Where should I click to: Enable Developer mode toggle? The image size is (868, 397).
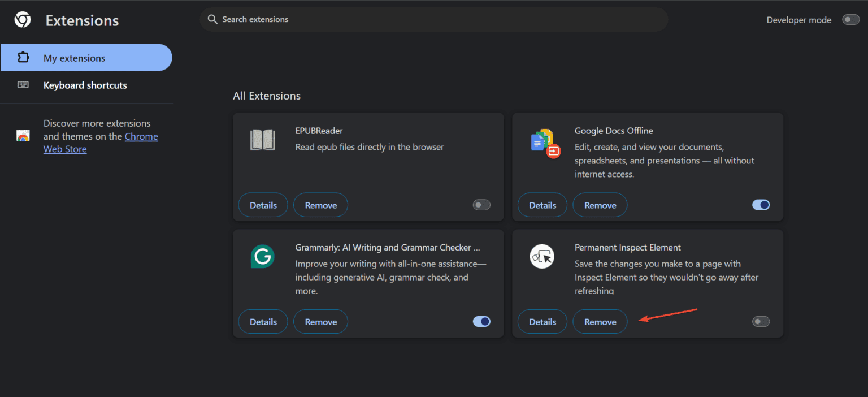[850, 20]
